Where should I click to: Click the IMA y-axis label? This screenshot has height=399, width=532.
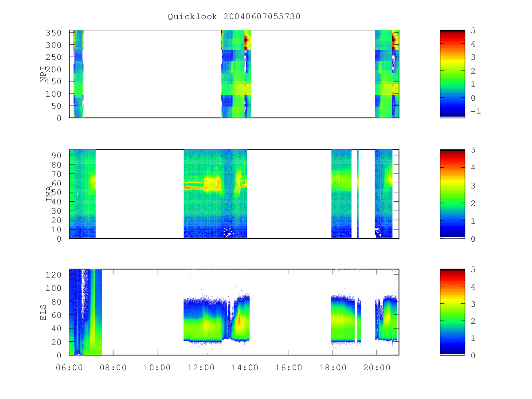[49, 194]
